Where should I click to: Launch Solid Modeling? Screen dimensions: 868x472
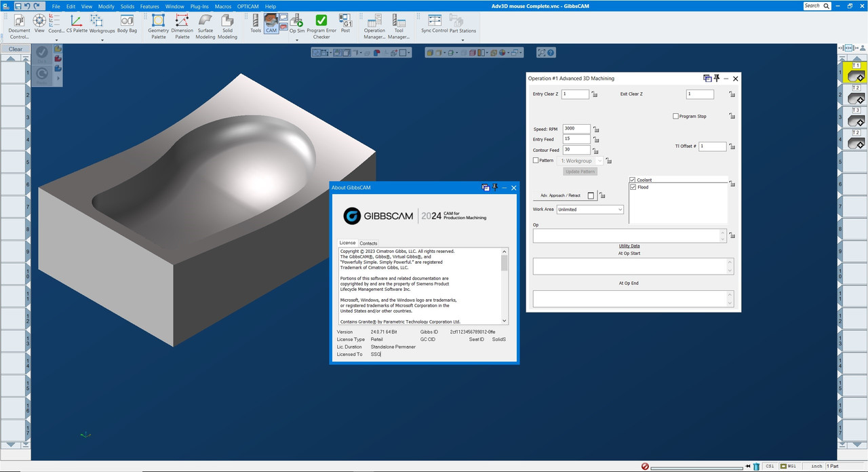coord(227,26)
